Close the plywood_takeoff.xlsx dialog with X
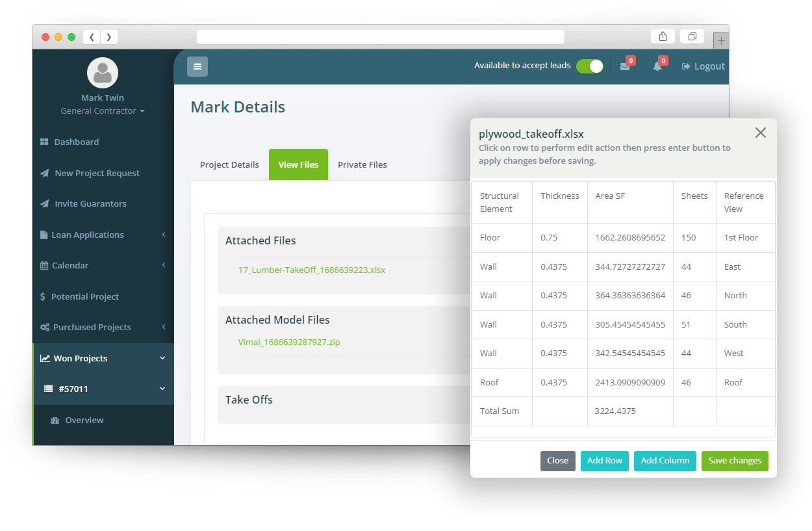812x531 pixels. [761, 133]
